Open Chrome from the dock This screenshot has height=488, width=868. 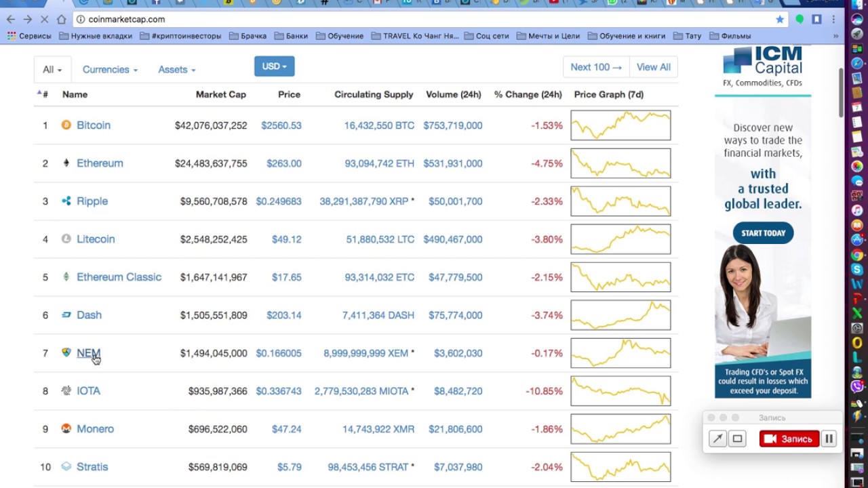pyautogui.click(x=857, y=256)
